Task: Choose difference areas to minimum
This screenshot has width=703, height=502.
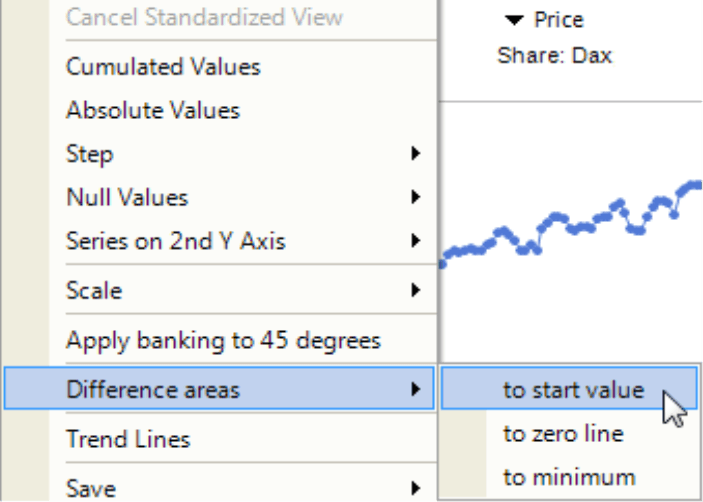Action: [x=569, y=477]
